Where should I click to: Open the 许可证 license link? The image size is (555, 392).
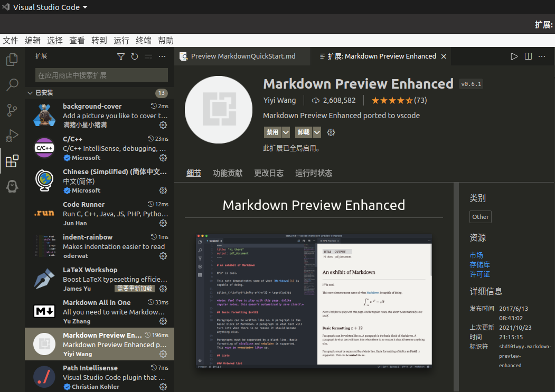[x=480, y=274]
